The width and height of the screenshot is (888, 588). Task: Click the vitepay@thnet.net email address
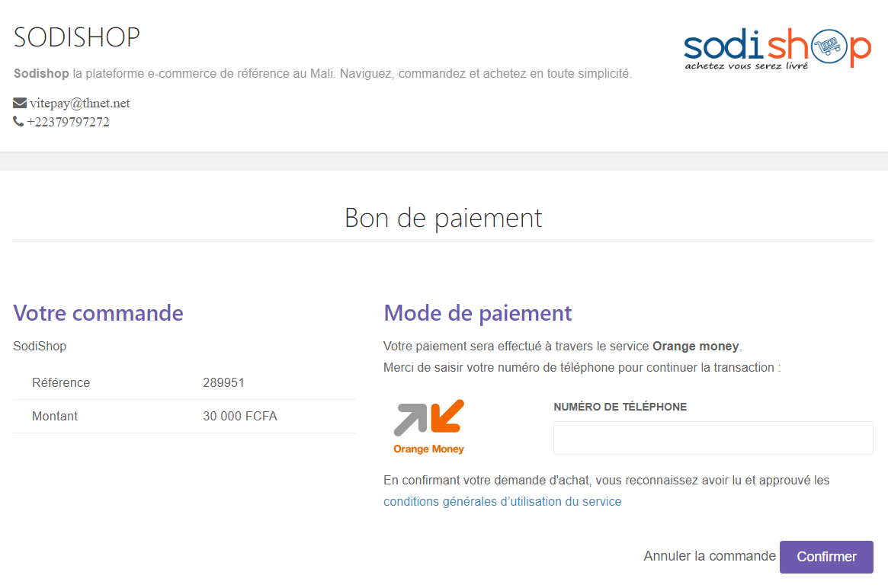click(x=80, y=103)
